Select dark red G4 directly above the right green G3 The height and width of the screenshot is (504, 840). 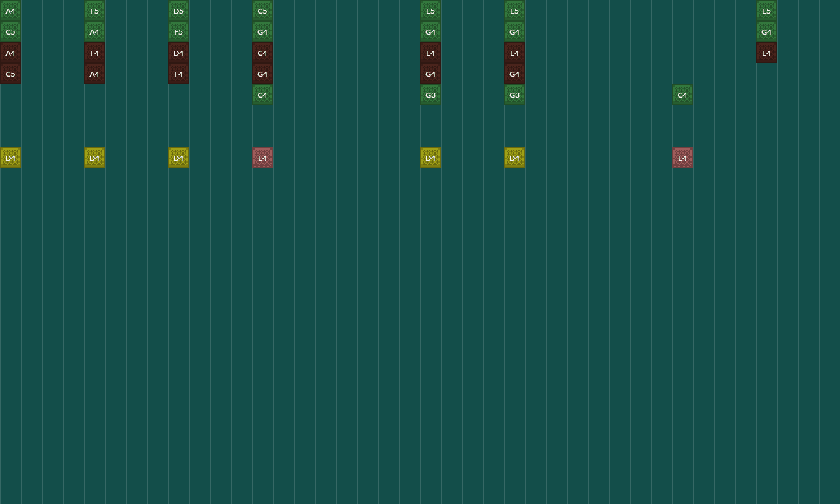[x=514, y=73]
